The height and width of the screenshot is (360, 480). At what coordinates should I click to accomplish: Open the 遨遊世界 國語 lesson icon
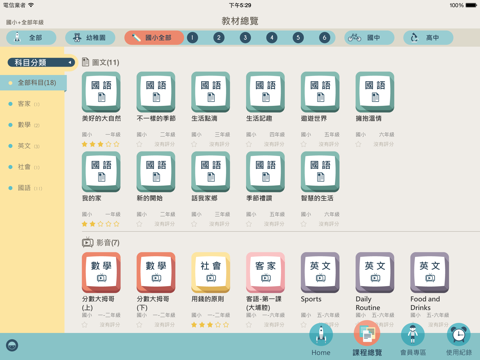[320, 92]
